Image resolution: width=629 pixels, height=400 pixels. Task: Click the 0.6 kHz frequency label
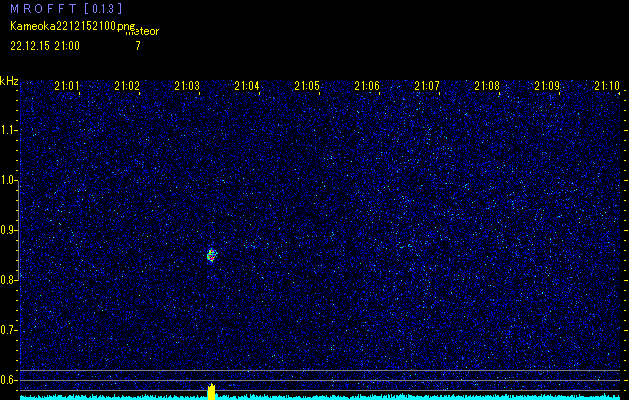8,380
